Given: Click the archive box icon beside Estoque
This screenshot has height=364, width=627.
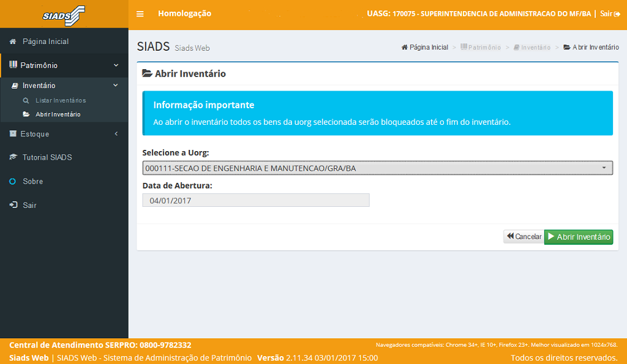Looking at the screenshot, I should (x=13, y=133).
